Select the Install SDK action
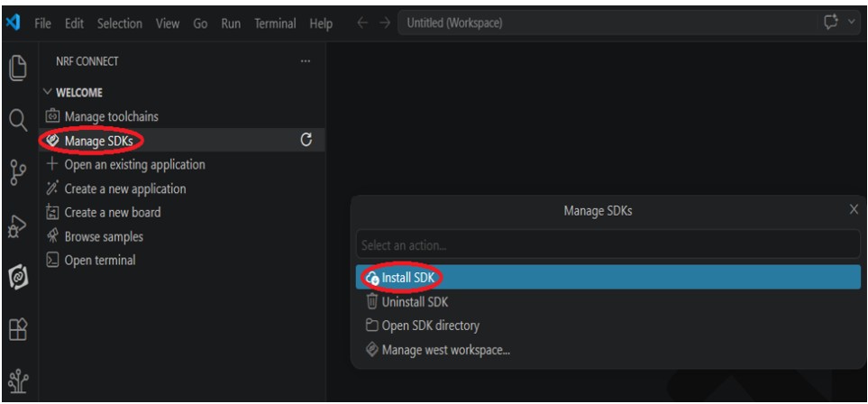The height and width of the screenshot is (404, 868). [608, 277]
